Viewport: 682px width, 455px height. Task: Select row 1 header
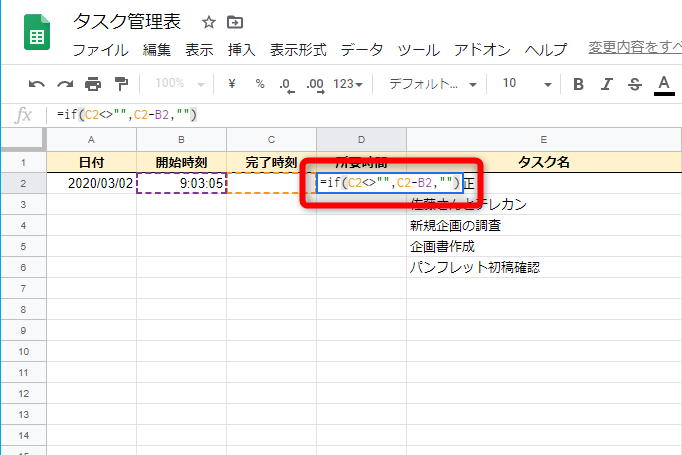[23, 163]
